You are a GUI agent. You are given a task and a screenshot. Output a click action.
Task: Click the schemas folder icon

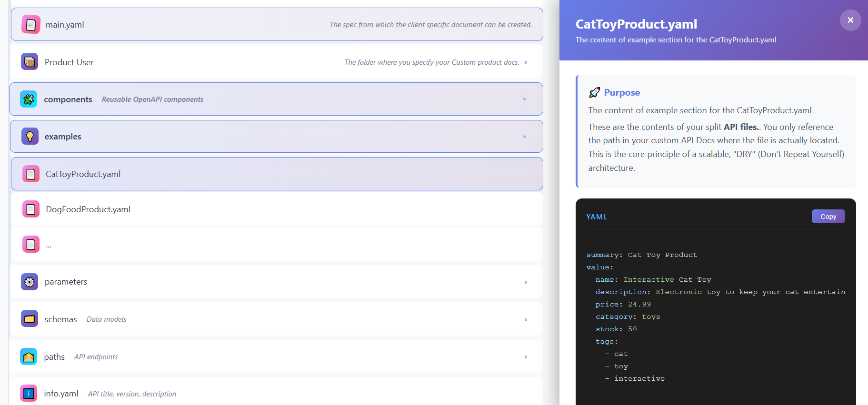tap(30, 319)
